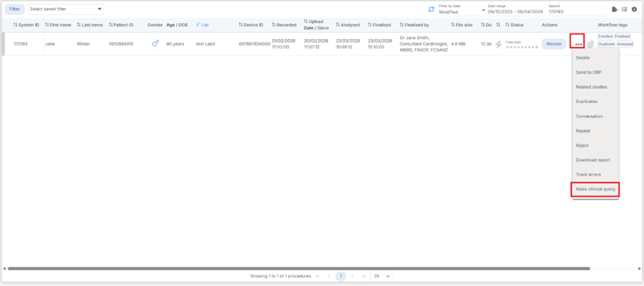Open the column list view icon
This screenshot has height=286, width=644.
625,9
